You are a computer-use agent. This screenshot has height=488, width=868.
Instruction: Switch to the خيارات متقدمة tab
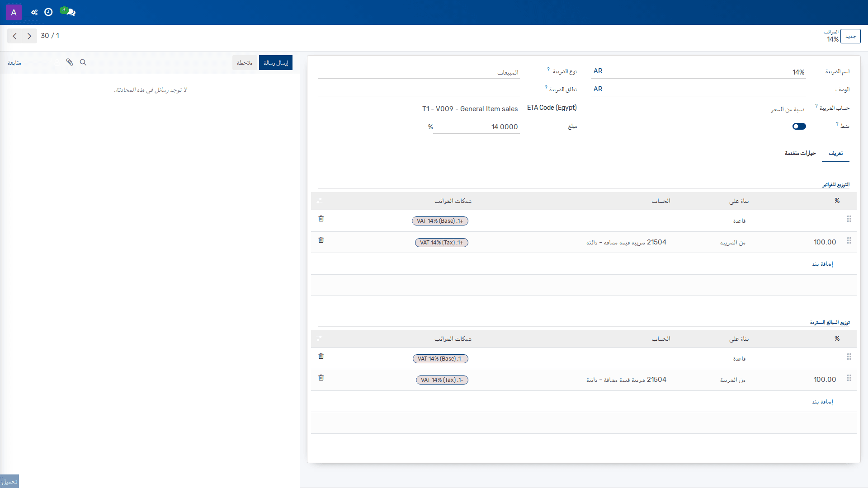coord(800,153)
